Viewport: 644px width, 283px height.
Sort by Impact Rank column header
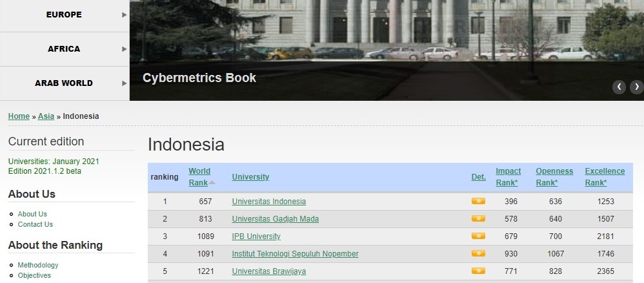(x=508, y=176)
